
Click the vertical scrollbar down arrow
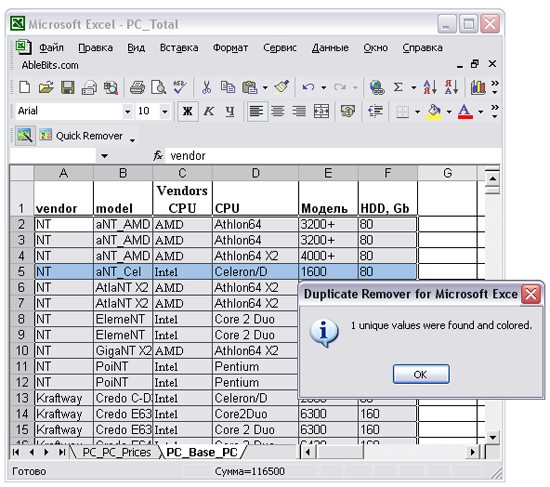(x=492, y=437)
